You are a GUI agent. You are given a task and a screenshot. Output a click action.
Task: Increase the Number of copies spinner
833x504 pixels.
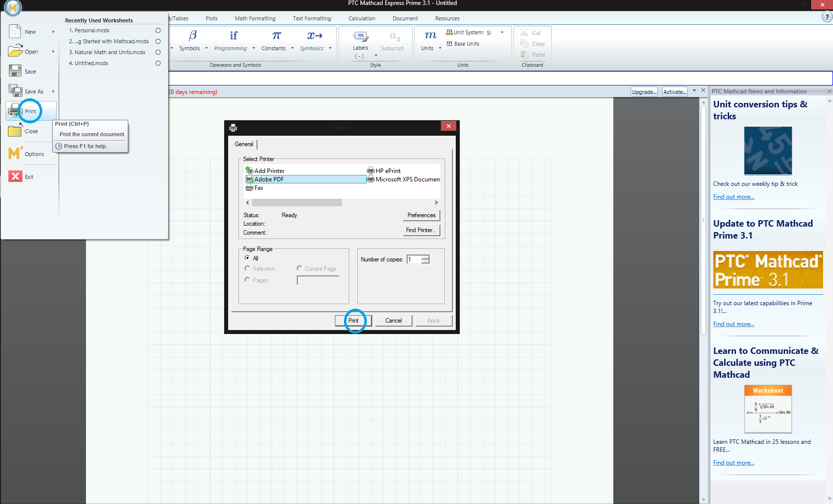tap(426, 257)
